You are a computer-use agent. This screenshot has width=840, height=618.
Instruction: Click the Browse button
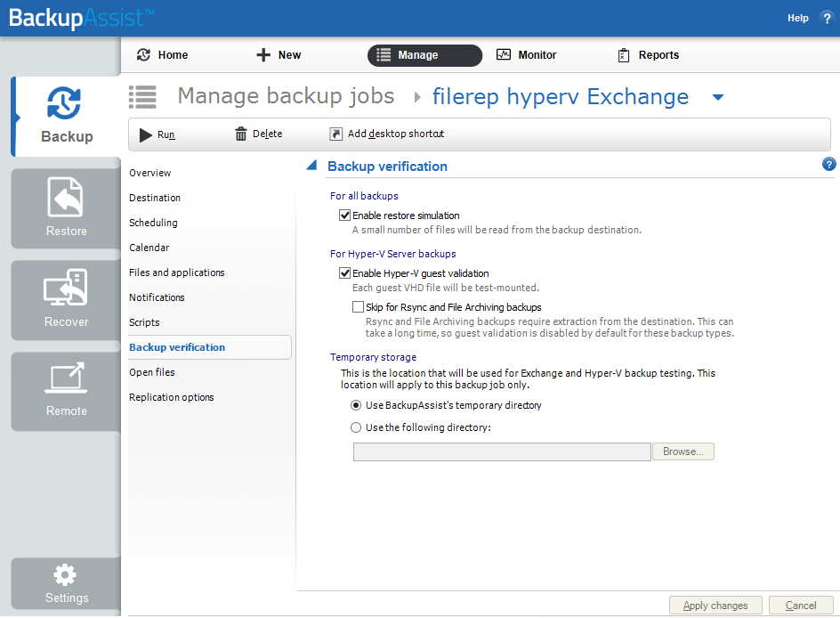point(683,451)
